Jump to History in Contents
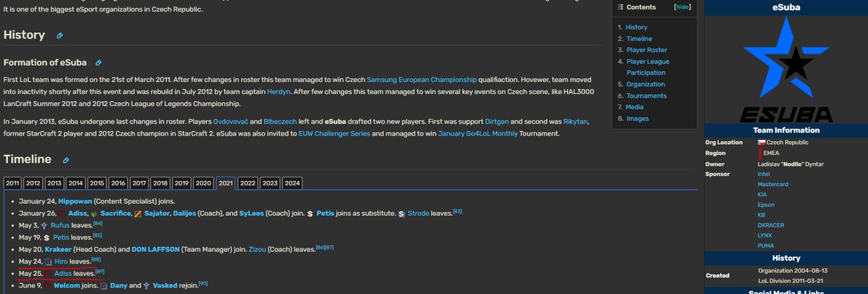The width and height of the screenshot is (868, 294). point(637,27)
